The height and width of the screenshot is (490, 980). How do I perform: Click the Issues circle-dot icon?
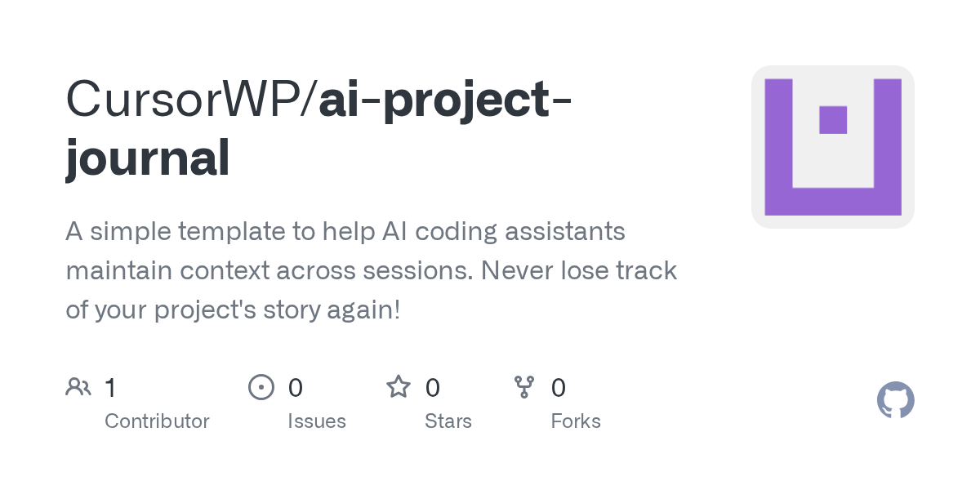pos(261,387)
